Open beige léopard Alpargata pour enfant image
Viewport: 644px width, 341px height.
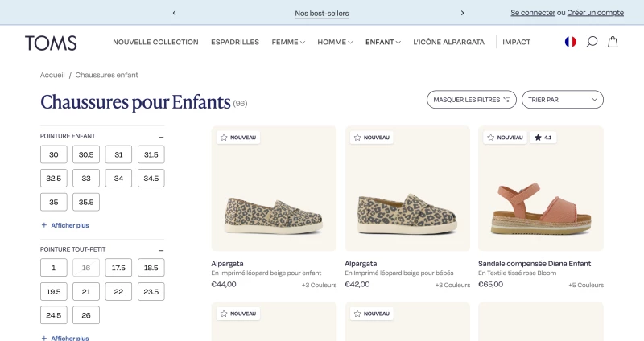click(274, 188)
